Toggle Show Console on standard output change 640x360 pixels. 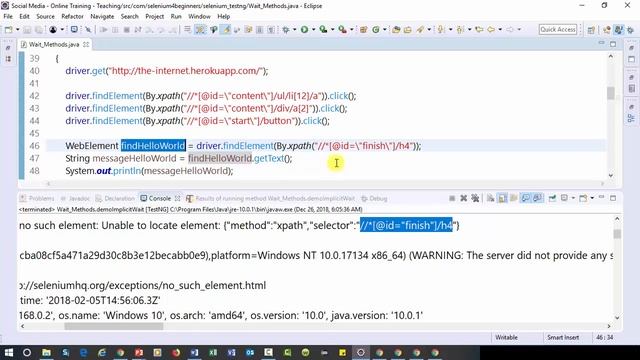[x=526, y=198]
